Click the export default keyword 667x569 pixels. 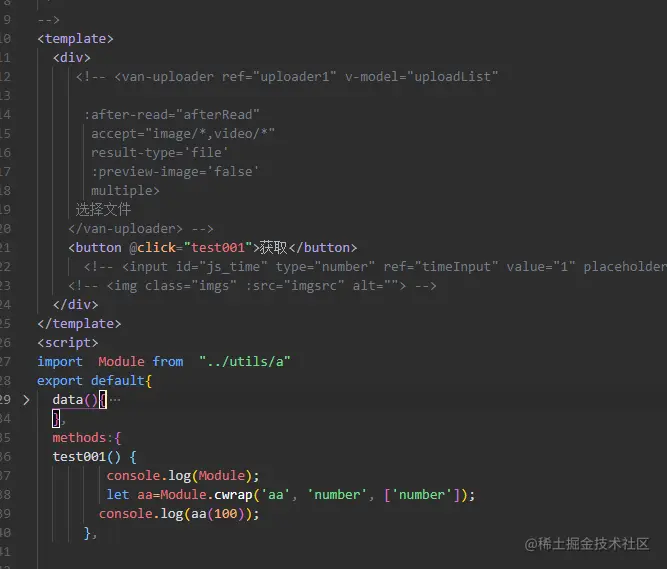pos(91,381)
